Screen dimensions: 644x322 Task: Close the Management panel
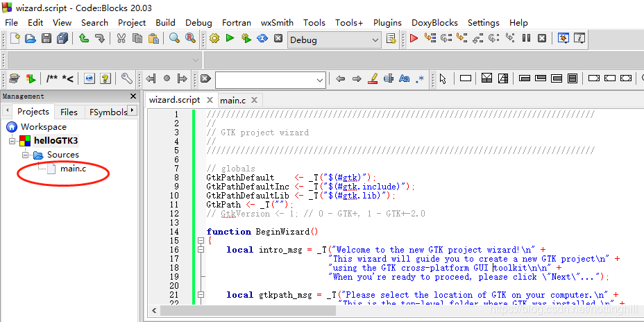click(133, 96)
